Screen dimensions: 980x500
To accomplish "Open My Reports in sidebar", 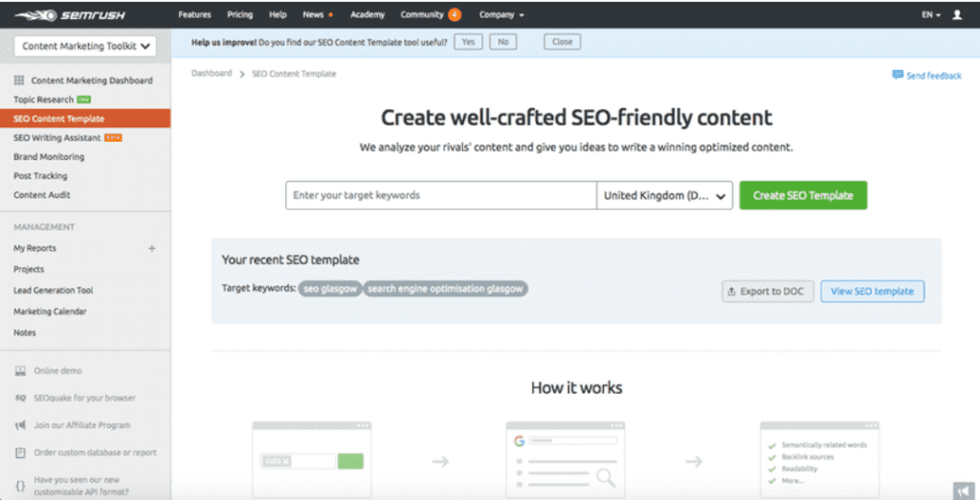I will 35,248.
